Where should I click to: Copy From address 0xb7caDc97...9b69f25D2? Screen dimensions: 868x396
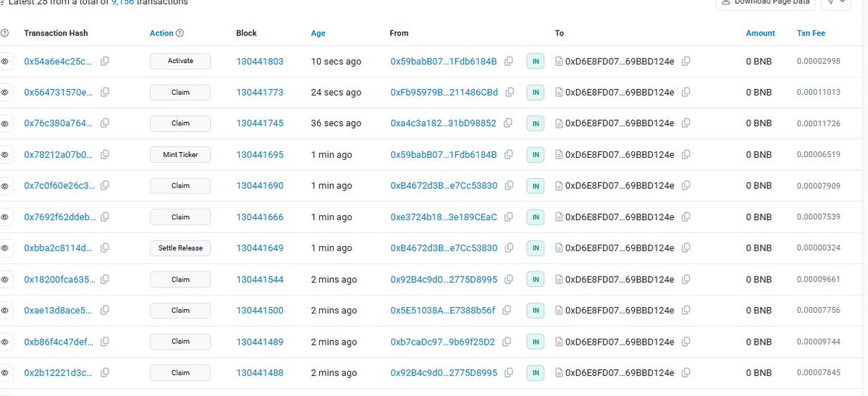tap(507, 341)
